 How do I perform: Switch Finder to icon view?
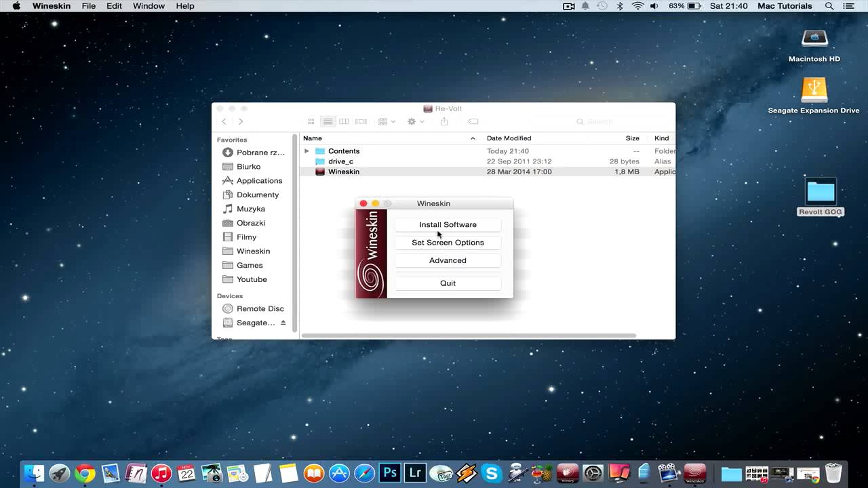[311, 121]
